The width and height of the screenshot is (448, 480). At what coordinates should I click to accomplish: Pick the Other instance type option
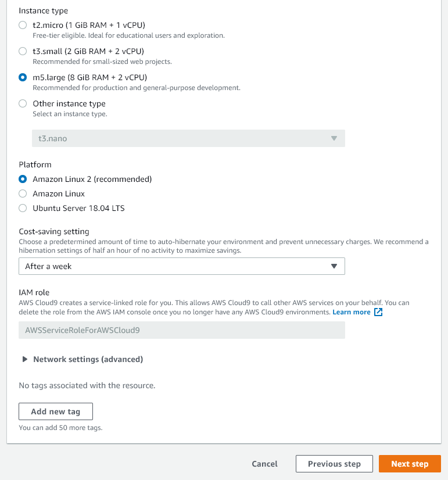23,103
